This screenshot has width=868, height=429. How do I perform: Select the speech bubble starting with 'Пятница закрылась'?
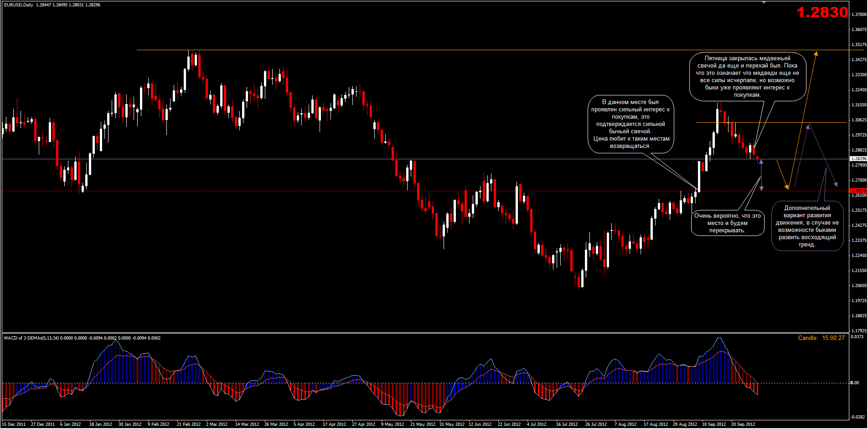[x=747, y=77]
